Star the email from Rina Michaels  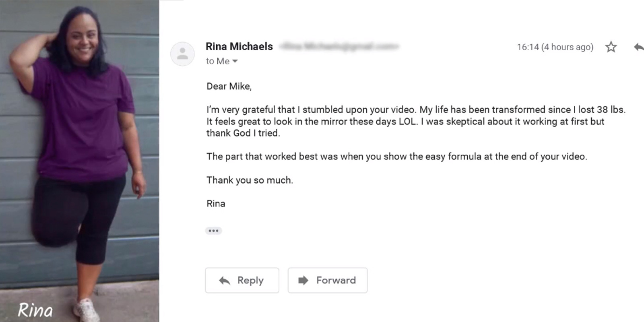click(x=611, y=47)
